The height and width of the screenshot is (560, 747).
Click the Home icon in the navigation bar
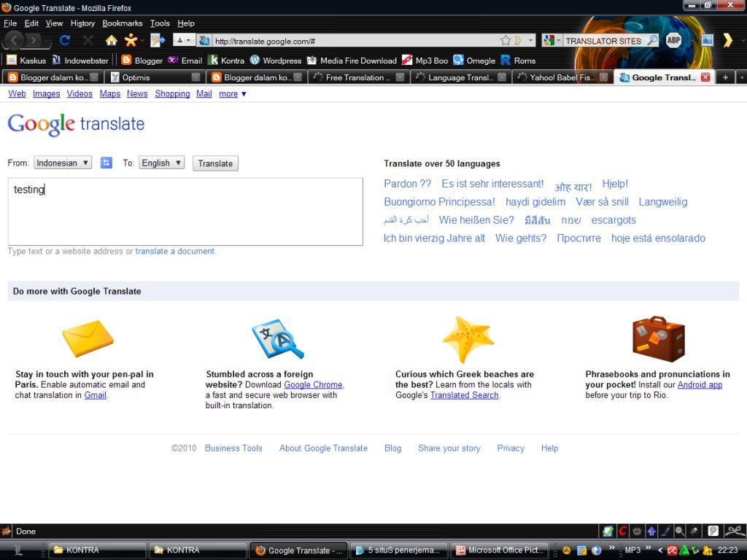pyautogui.click(x=112, y=41)
